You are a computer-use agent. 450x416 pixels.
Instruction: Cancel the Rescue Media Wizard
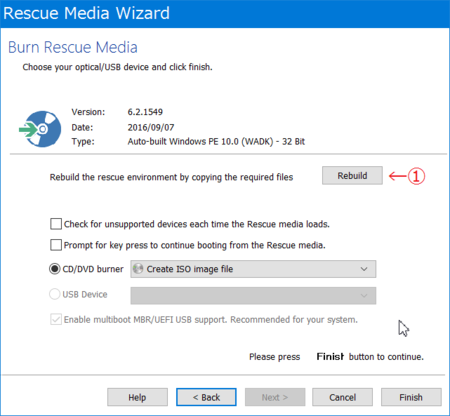point(342,397)
